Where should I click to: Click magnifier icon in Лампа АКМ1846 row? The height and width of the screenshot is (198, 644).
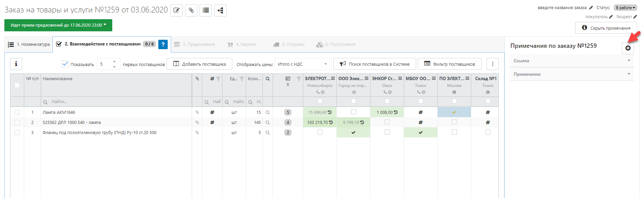point(268,112)
